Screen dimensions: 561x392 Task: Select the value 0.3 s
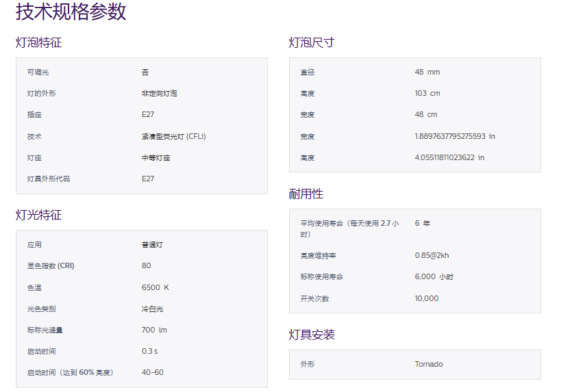pos(149,351)
